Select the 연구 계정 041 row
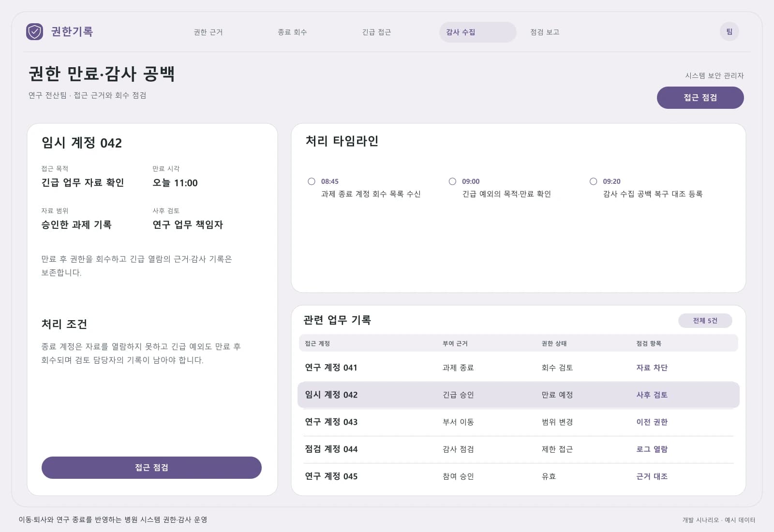Image resolution: width=774 pixels, height=532 pixels. click(518, 368)
